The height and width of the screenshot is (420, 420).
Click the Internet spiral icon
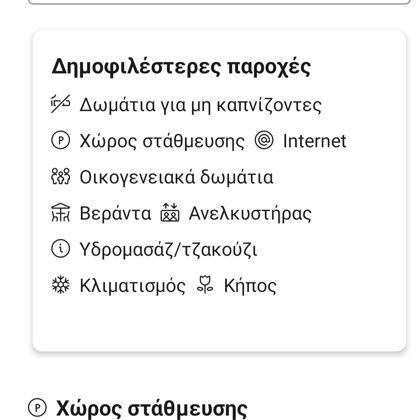tap(264, 140)
